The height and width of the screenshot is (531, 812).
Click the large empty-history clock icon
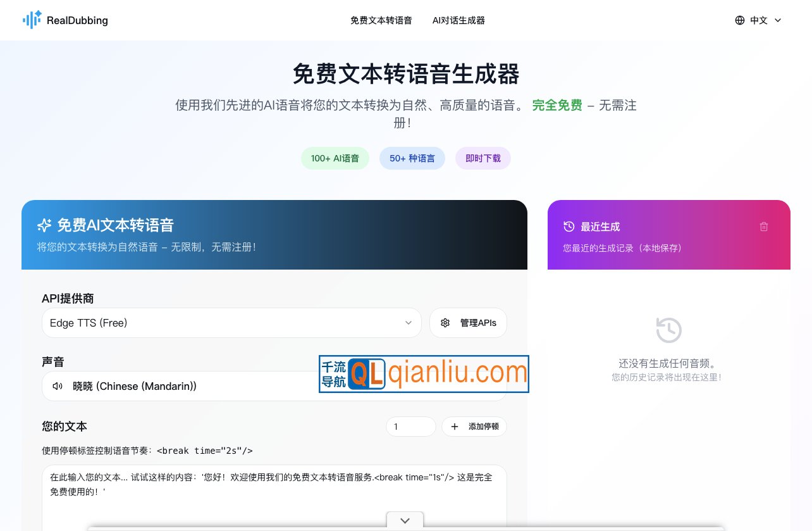668,330
